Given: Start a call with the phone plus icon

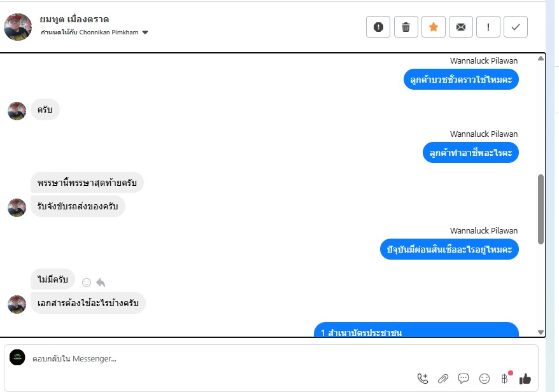Looking at the screenshot, I should point(423,379).
